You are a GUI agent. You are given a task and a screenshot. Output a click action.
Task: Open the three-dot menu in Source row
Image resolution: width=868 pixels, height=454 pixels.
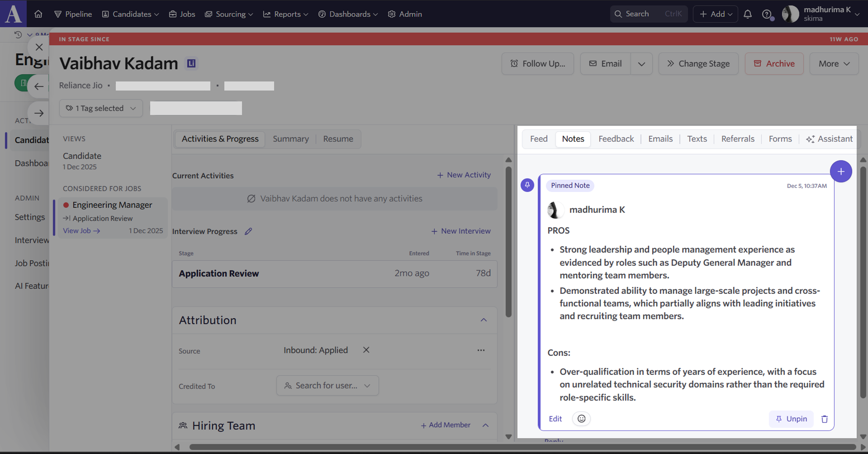481,350
